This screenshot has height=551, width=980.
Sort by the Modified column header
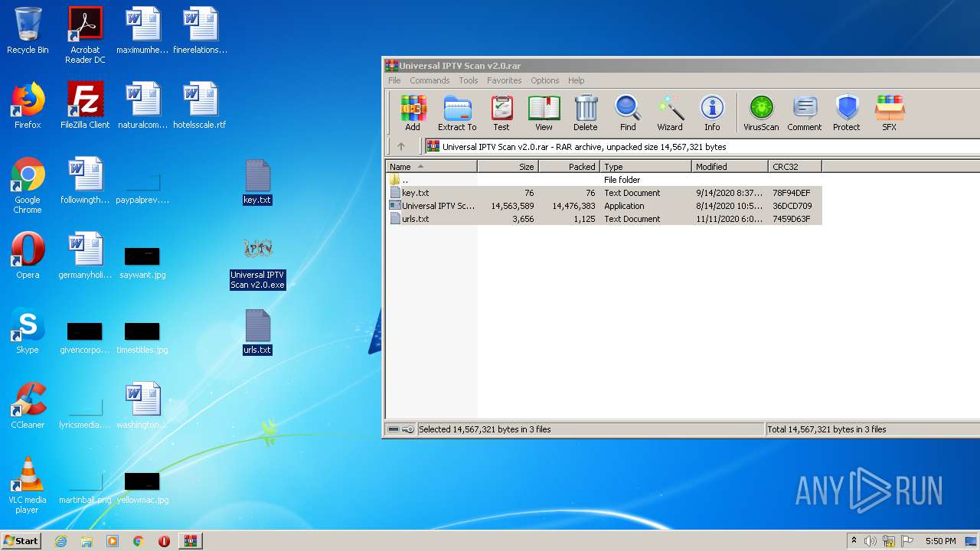pyautogui.click(x=730, y=166)
